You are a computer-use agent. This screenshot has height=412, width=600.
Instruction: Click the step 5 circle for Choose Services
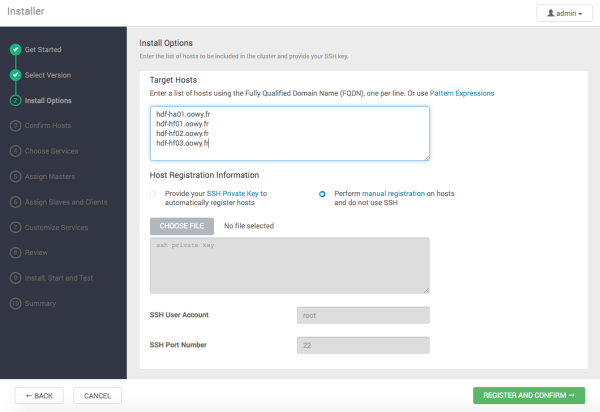point(15,151)
